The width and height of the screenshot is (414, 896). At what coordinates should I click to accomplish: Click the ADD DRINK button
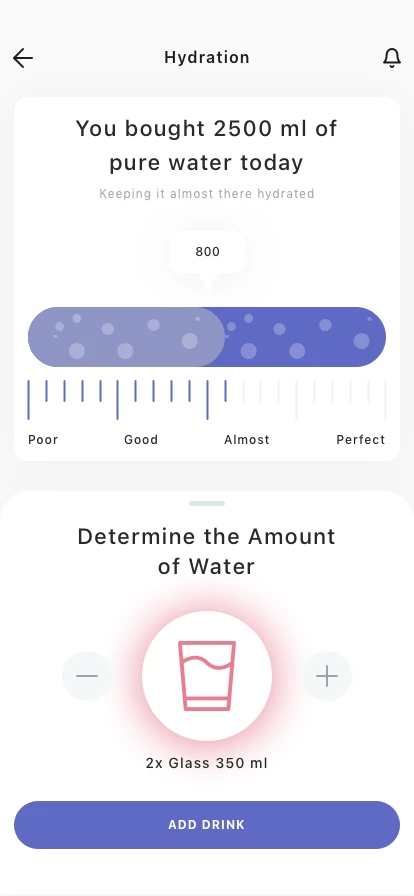[x=207, y=825]
